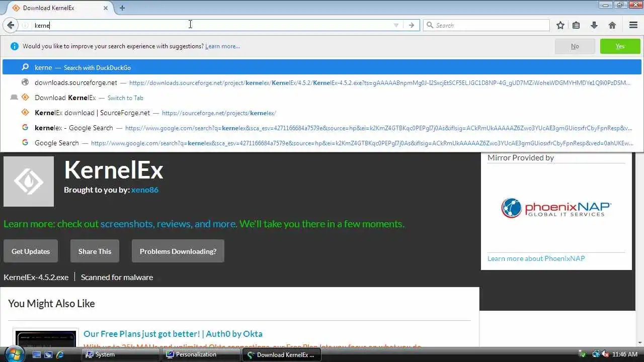Select 'kernelex - Google Search' suggestion

point(322,128)
